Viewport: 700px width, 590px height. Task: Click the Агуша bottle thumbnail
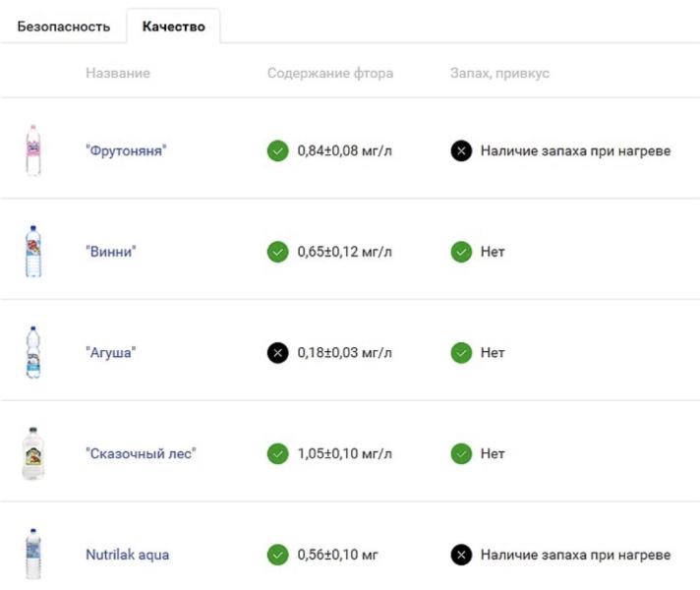click(x=33, y=352)
